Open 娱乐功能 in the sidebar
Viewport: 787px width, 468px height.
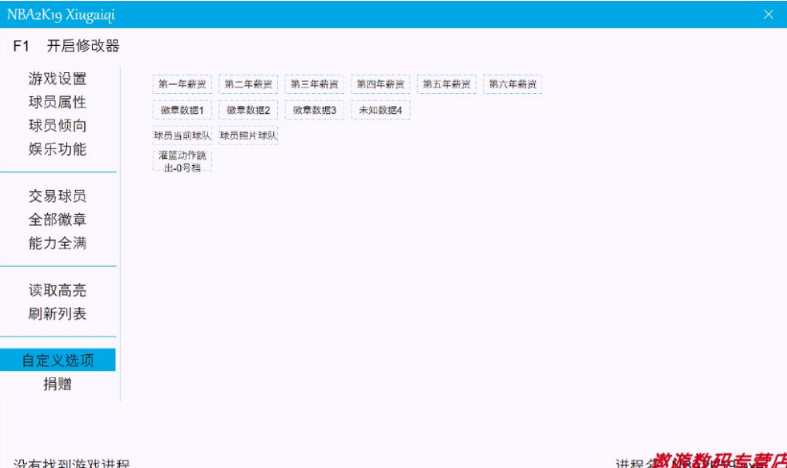58,149
